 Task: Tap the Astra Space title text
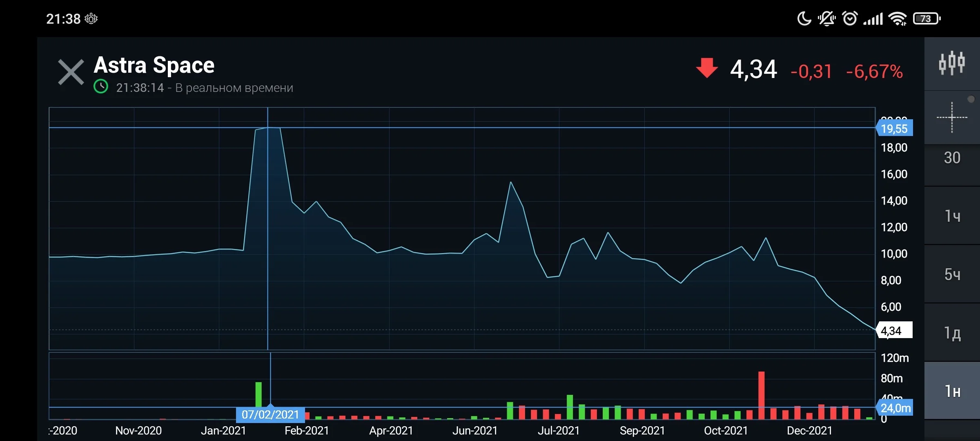pyautogui.click(x=154, y=65)
